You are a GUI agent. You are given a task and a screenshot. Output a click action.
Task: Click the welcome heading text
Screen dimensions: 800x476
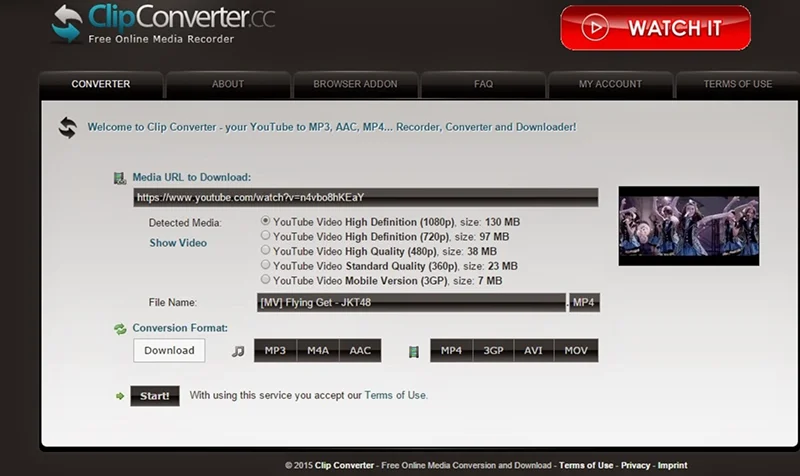[332, 127]
